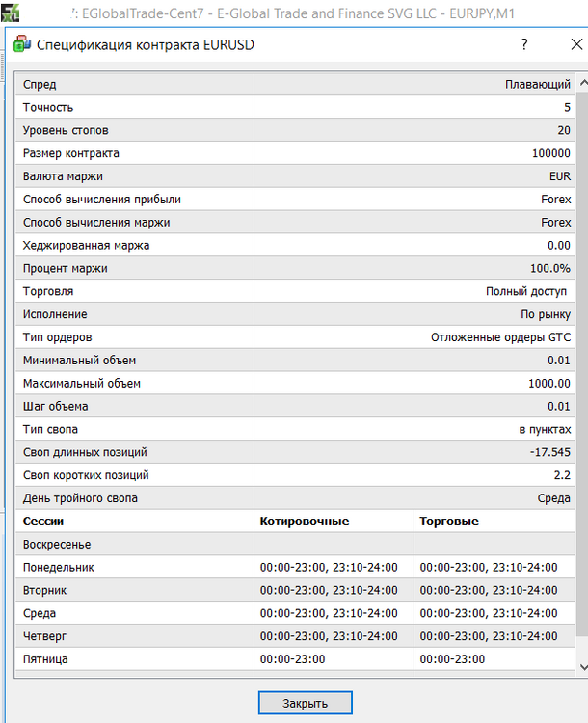Select the Торговля row label
The image size is (588, 723).
tap(48, 291)
